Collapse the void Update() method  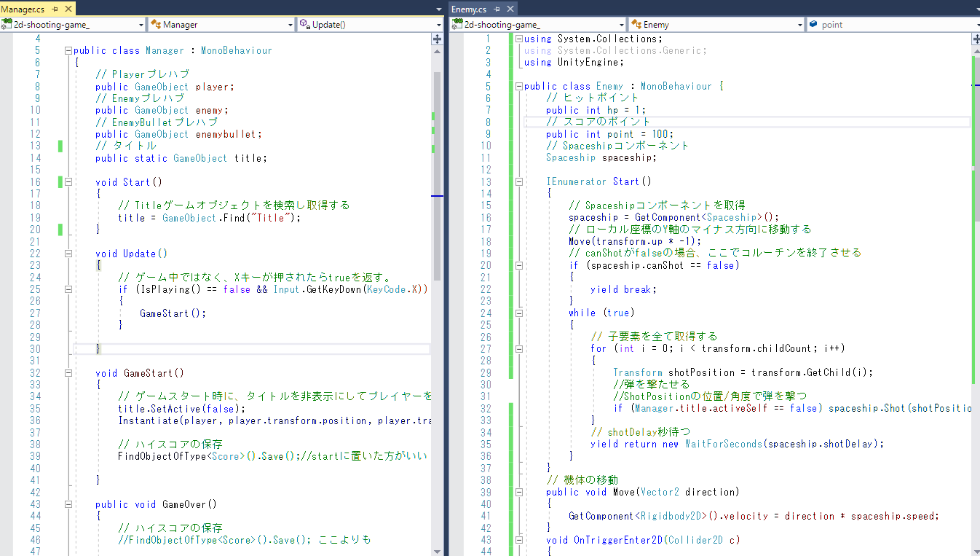[x=68, y=254]
